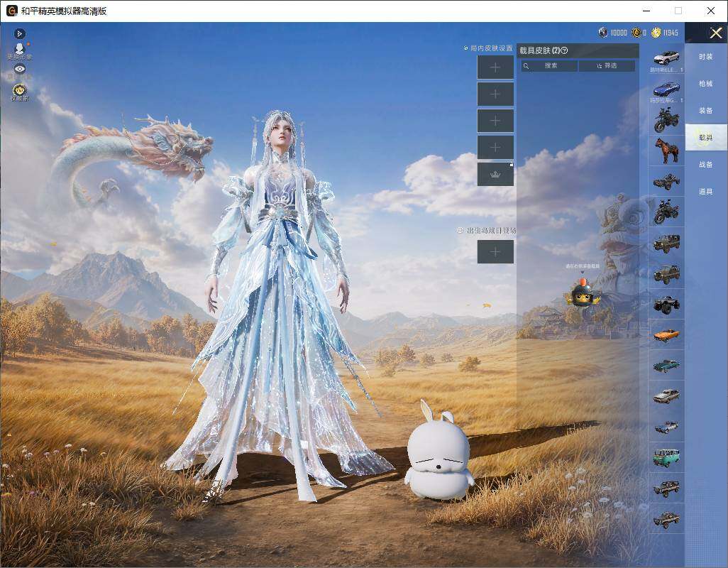
Task: Click the crown-marked locked skin slot
Action: tap(495, 174)
